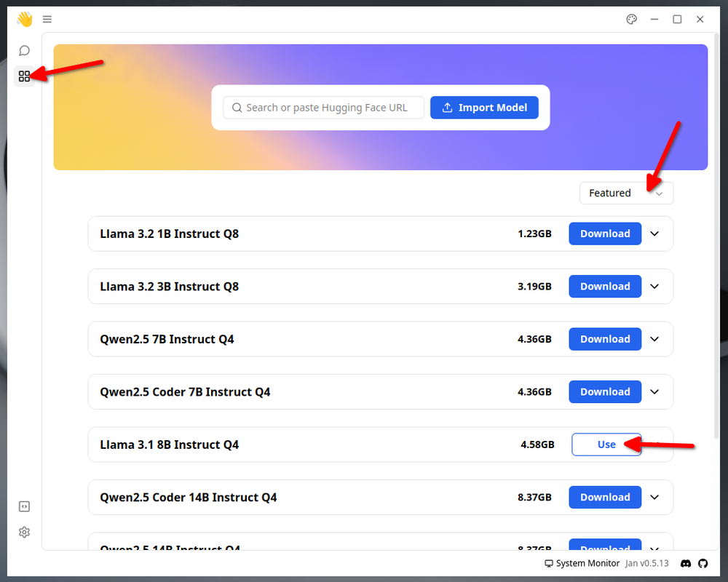Open the model Hub grid icon
Image resolution: width=728 pixels, height=582 pixels.
(x=24, y=76)
